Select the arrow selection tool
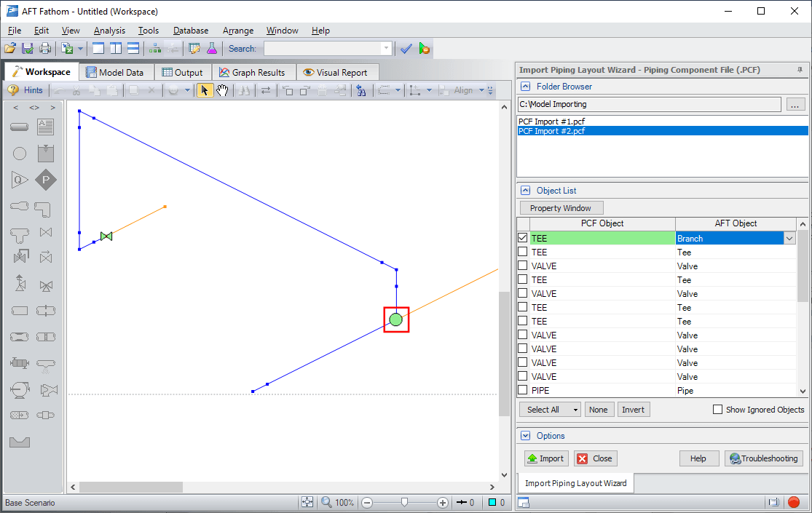This screenshot has height=513, width=812. (205, 90)
